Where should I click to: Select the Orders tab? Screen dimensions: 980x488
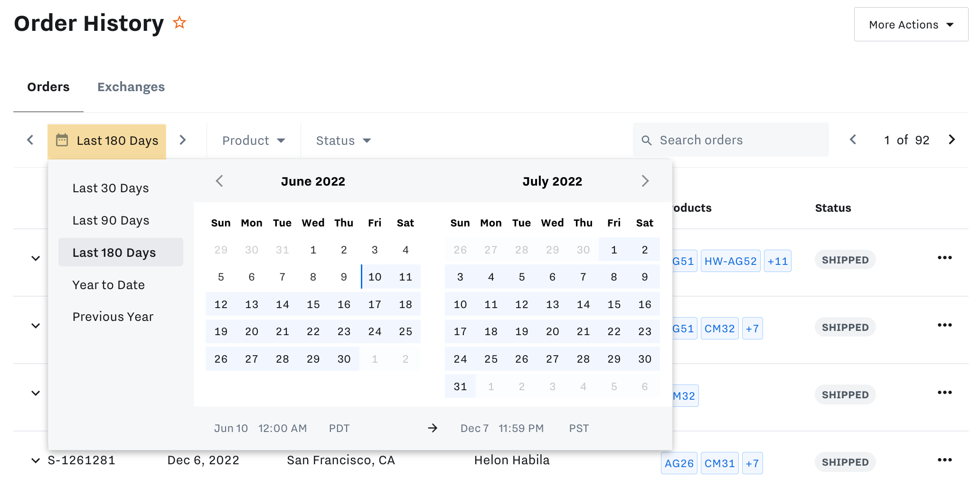(48, 87)
